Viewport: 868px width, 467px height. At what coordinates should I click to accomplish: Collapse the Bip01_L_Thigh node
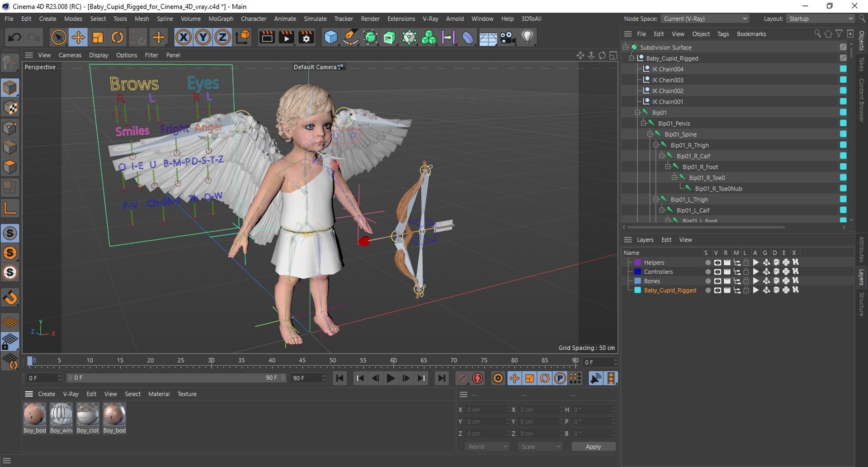pos(656,200)
